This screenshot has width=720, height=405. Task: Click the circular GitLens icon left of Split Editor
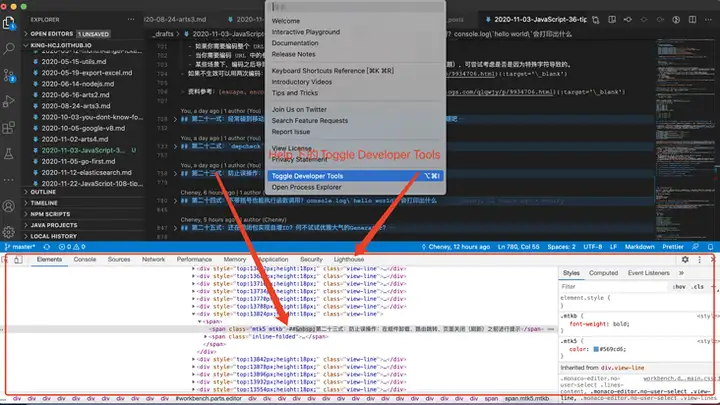point(676,20)
